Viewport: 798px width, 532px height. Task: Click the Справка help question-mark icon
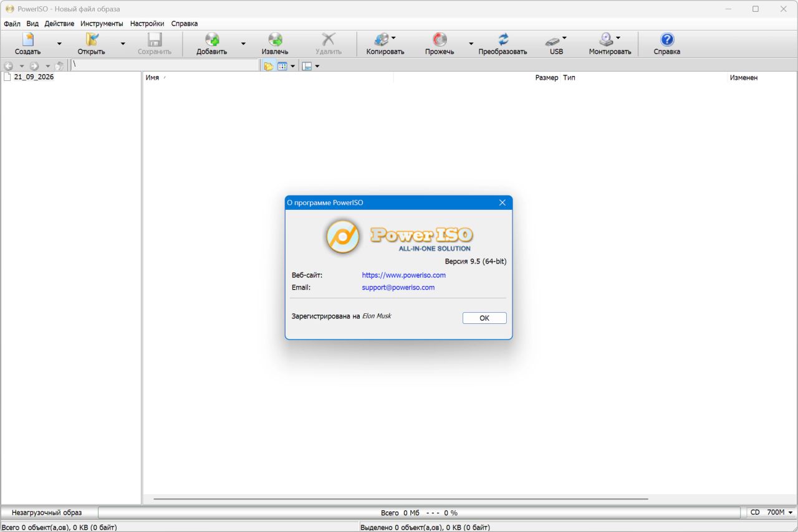point(667,40)
